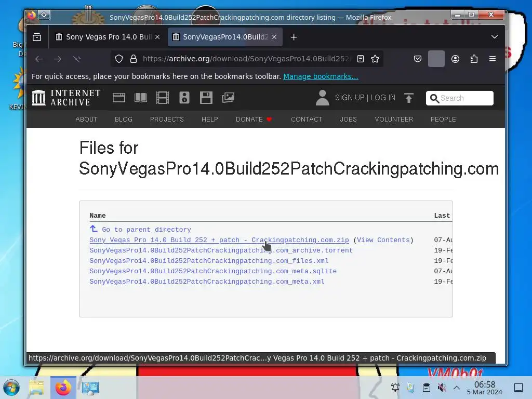The image size is (532, 399).
Task: Click the muted volume tray icon
Action: click(x=442, y=388)
